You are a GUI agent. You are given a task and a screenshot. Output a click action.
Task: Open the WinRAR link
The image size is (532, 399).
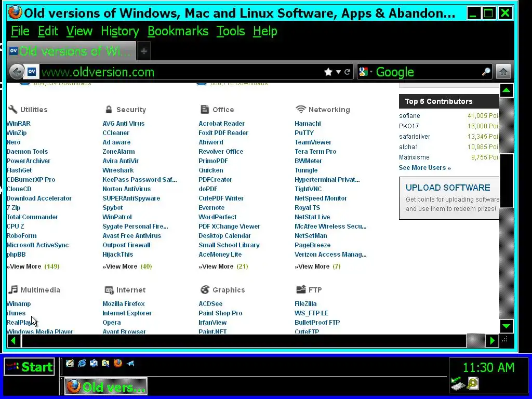(18, 124)
